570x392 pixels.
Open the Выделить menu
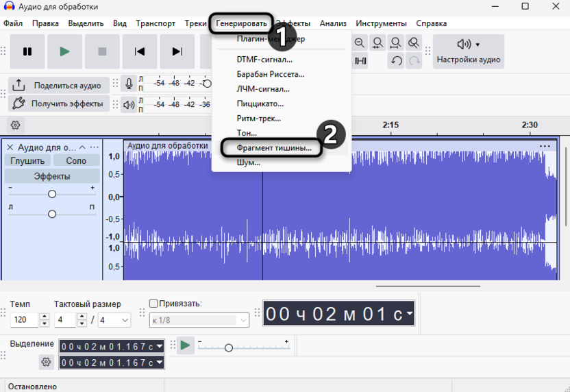pos(86,23)
